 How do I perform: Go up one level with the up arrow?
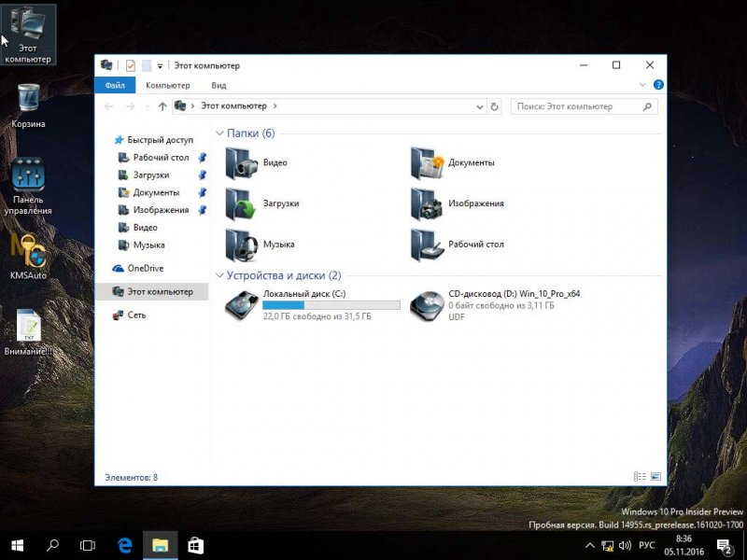[x=162, y=106]
